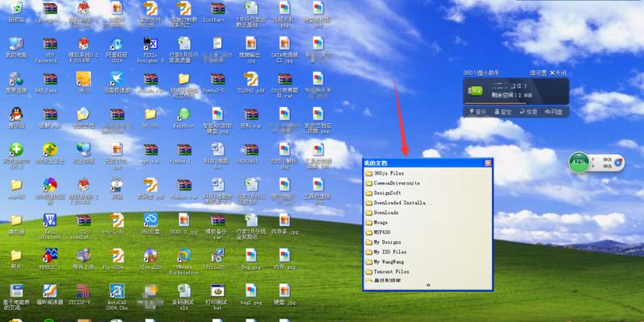This screenshot has height=322, width=644.
Task: Click the 47% green memory ball widget
Action: pos(578,163)
